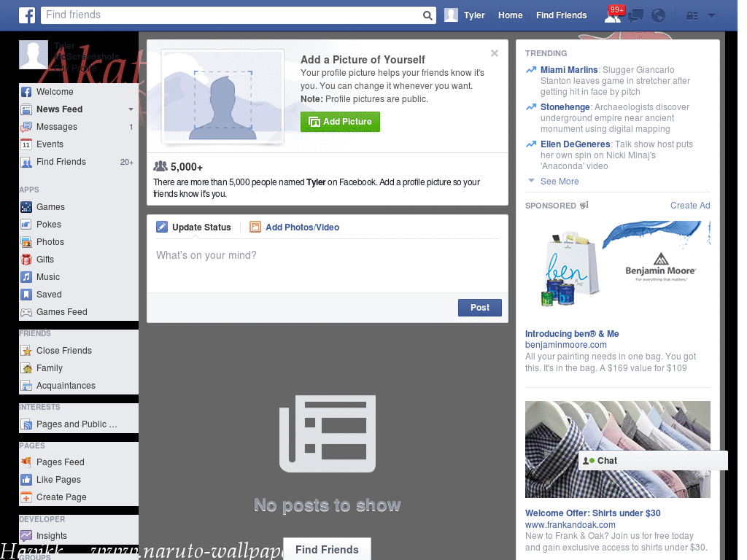Click the Find Friends sidebar icon
747x560 pixels.
coord(26,162)
